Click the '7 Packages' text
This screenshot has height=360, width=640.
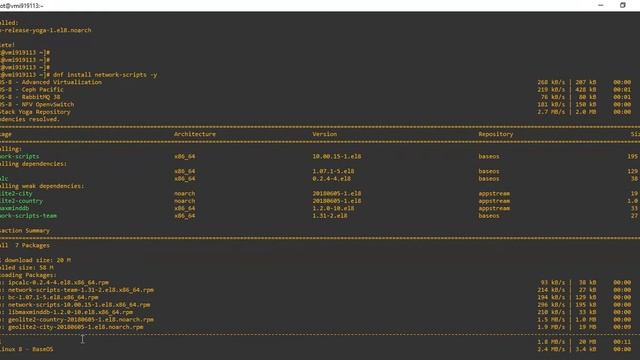(32, 245)
